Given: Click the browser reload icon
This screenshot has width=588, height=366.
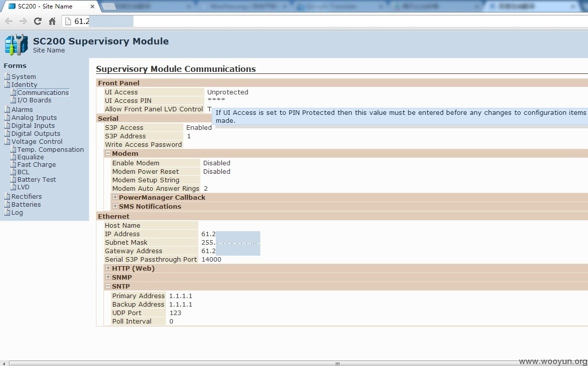Looking at the screenshot, I should (37, 21).
